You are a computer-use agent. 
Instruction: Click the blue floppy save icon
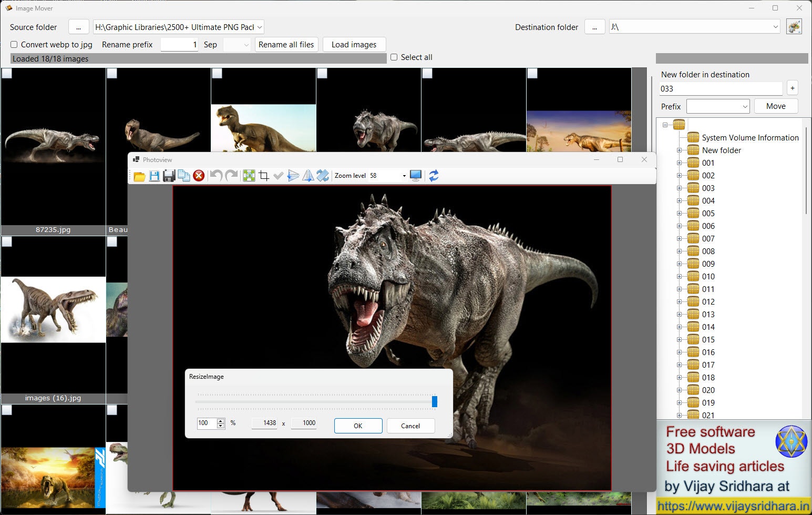pos(154,176)
